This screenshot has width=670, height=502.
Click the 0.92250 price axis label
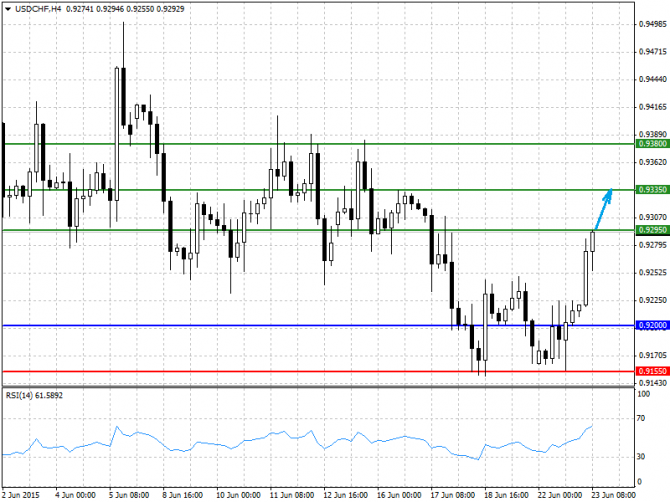point(653,300)
